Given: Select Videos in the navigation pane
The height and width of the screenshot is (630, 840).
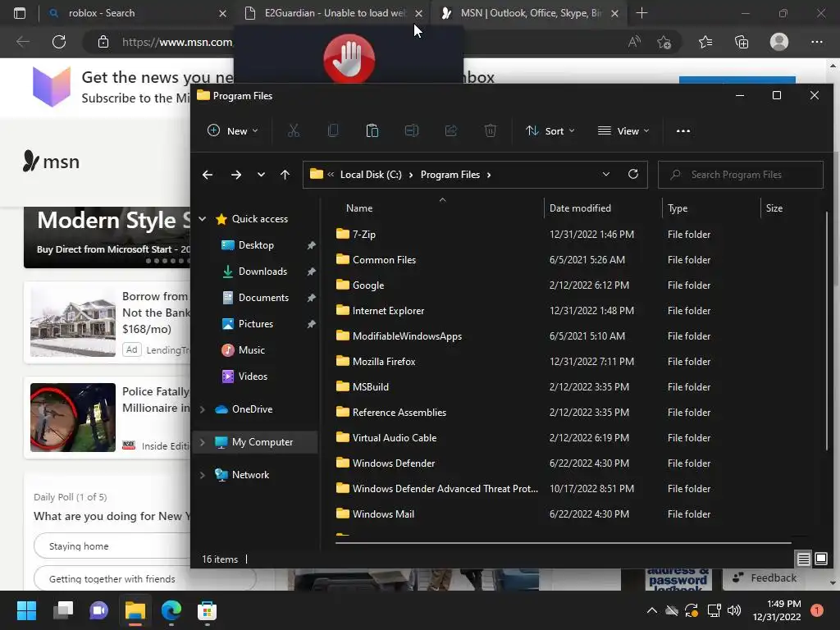Looking at the screenshot, I should click(x=253, y=376).
